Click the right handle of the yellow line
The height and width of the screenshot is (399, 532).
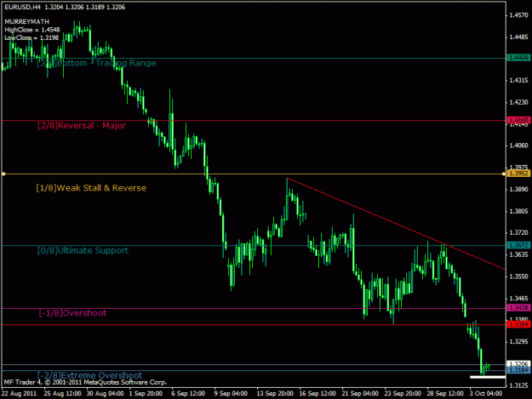point(504,174)
